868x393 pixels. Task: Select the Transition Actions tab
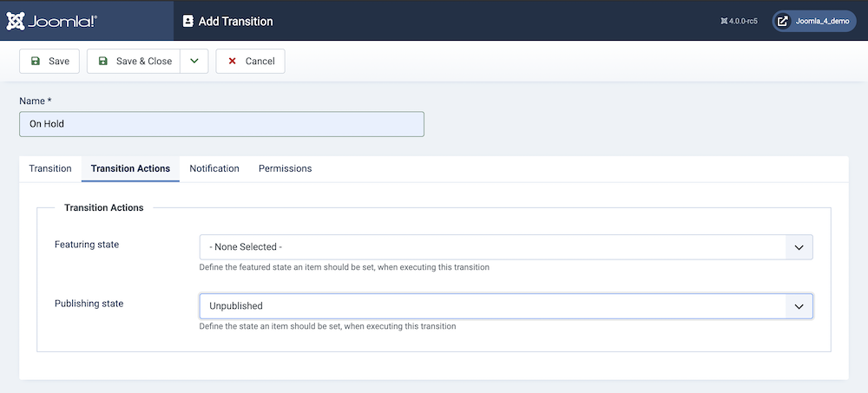[130, 168]
